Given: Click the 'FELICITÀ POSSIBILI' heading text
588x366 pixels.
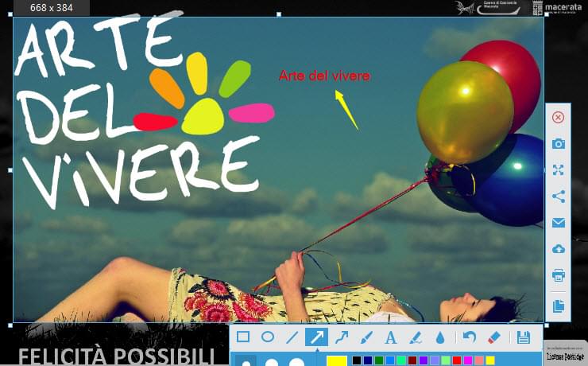Looking at the screenshot, I should (117, 356).
